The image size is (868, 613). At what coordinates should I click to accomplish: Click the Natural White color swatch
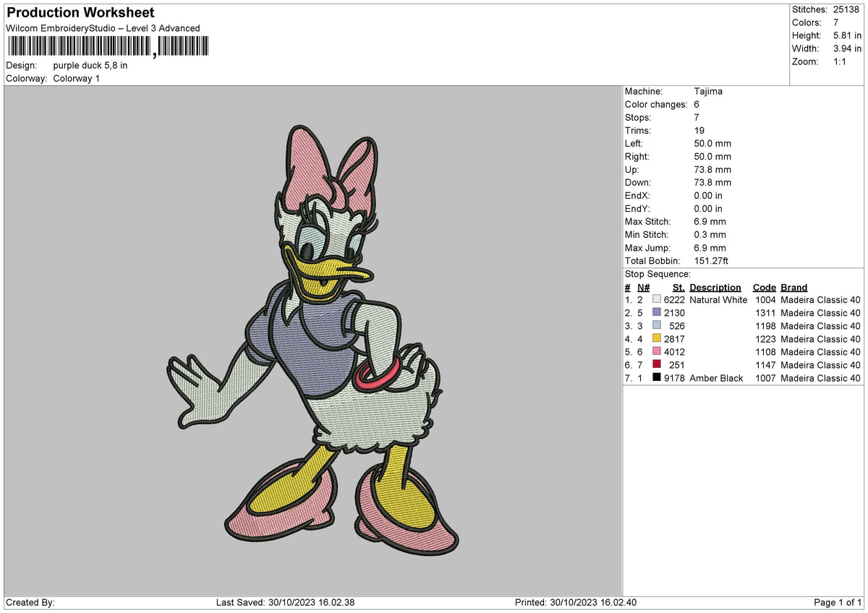tap(657, 299)
